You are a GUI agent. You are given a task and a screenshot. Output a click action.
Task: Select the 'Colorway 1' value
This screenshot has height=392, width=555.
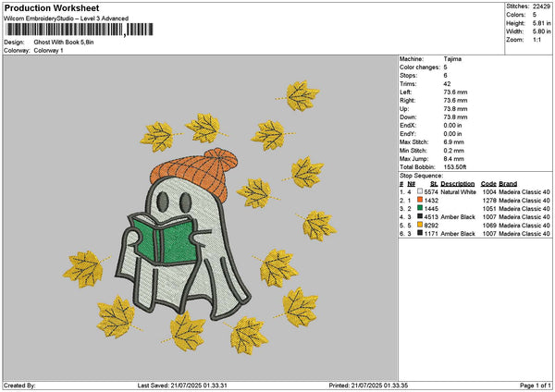point(48,51)
